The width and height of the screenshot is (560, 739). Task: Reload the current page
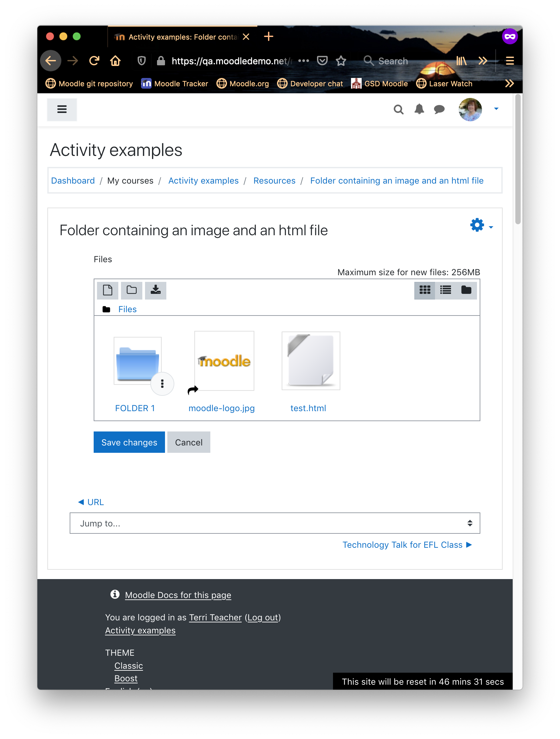(x=94, y=61)
